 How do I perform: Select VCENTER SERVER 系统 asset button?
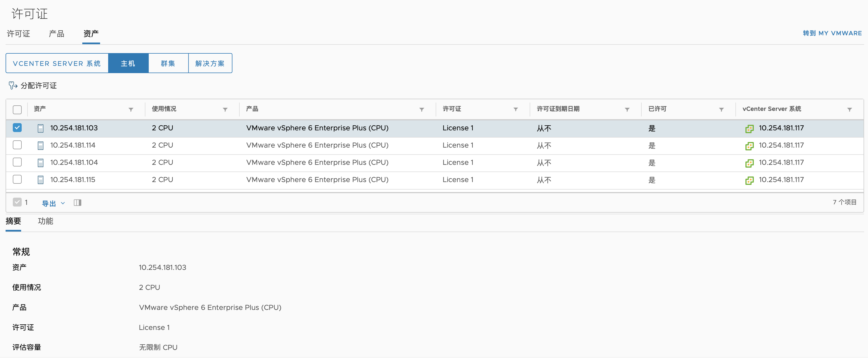57,63
